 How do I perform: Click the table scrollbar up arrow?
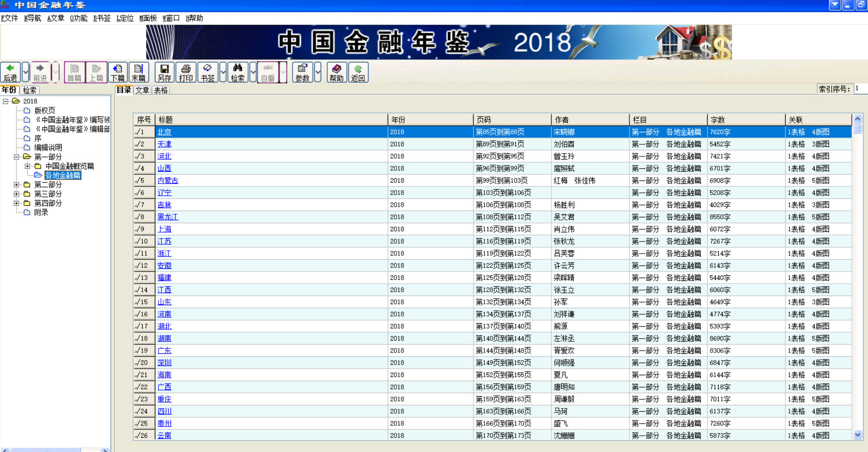[857, 119]
